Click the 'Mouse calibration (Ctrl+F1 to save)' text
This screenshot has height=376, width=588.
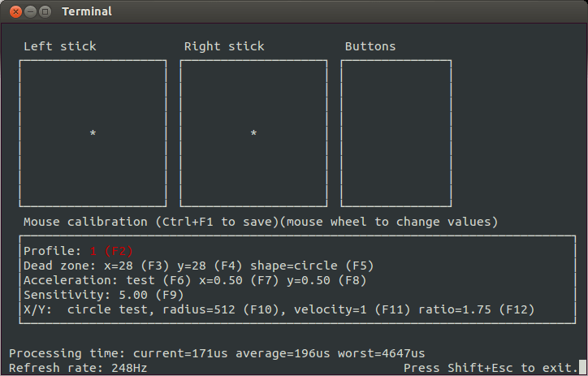152,222
